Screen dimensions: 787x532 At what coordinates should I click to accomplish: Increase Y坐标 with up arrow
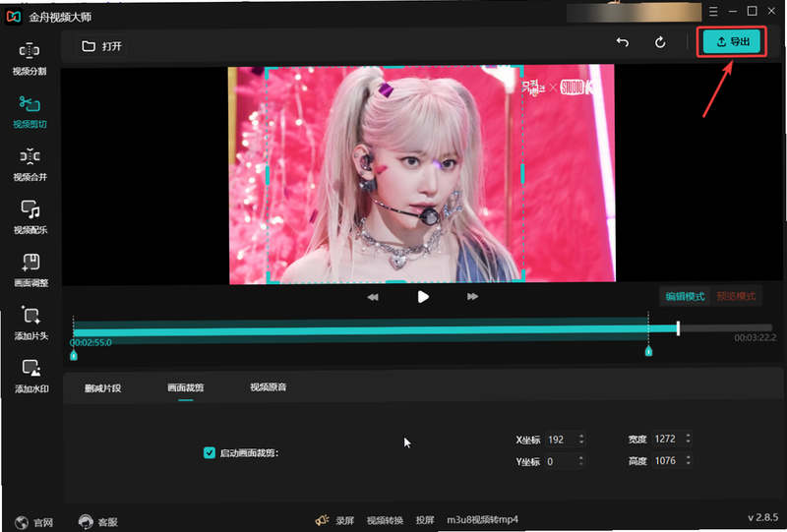[x=581, y=457]
